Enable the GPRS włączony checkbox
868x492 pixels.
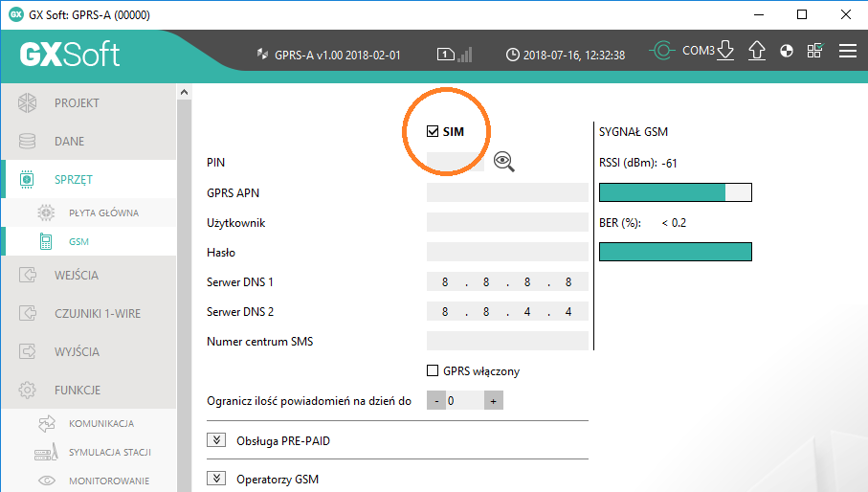[x=433, y=371]
